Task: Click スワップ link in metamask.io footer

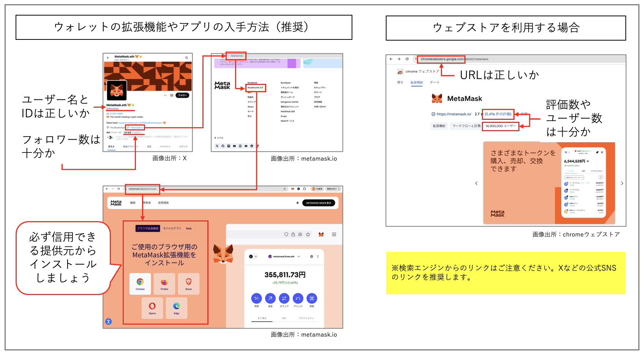Action: click(251, 102)
